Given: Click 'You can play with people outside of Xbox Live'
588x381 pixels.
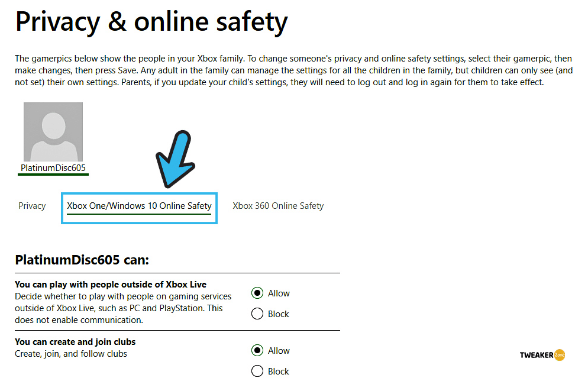Looking at the screenshot, I should pyautogui.click(x=111, y=284).
